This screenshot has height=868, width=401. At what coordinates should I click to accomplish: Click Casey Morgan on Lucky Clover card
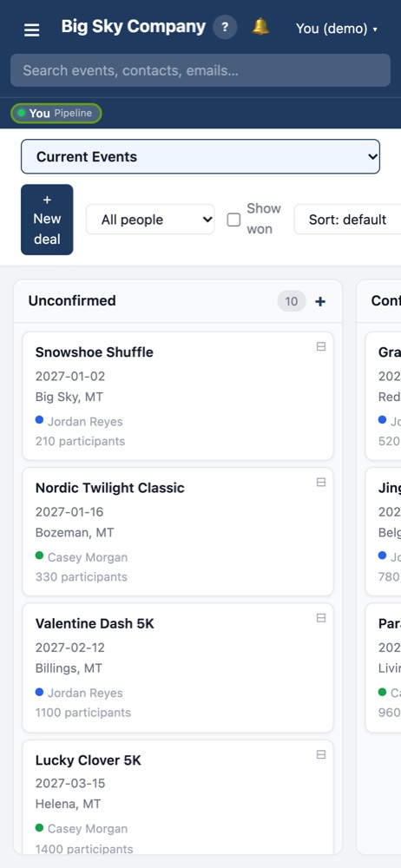pos(88,829)
